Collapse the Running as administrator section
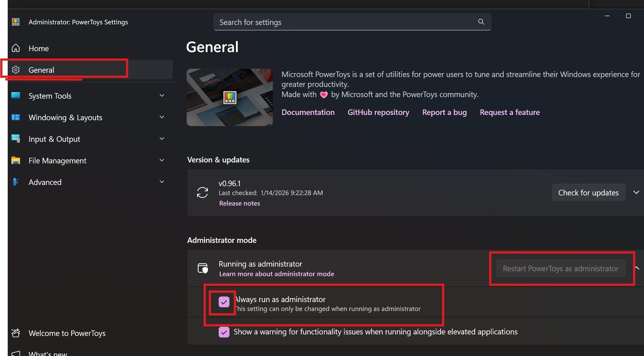 (x=637, y=268)
